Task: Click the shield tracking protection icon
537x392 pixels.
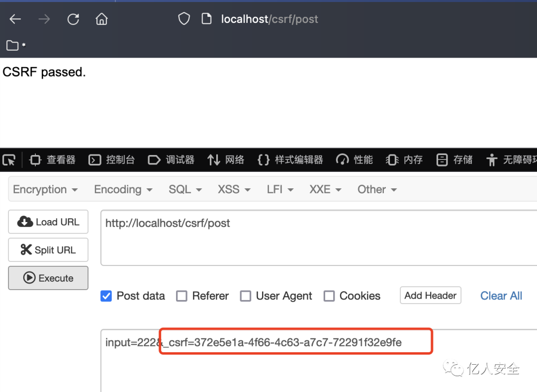Action: (x=184, y=19)
